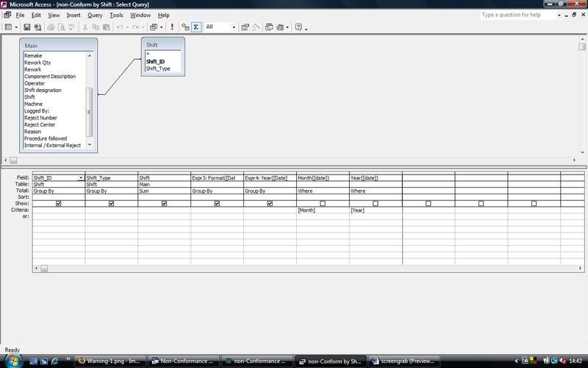Viewport: 588px width, 368px height.
Task: Click the Redo arrow icon
Action: coord(135,27)
